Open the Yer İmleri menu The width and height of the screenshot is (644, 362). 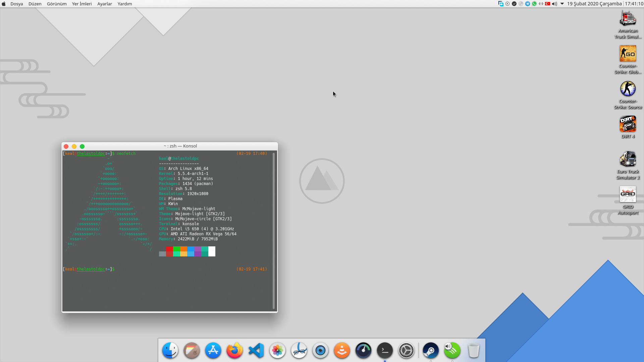[82, 4]
